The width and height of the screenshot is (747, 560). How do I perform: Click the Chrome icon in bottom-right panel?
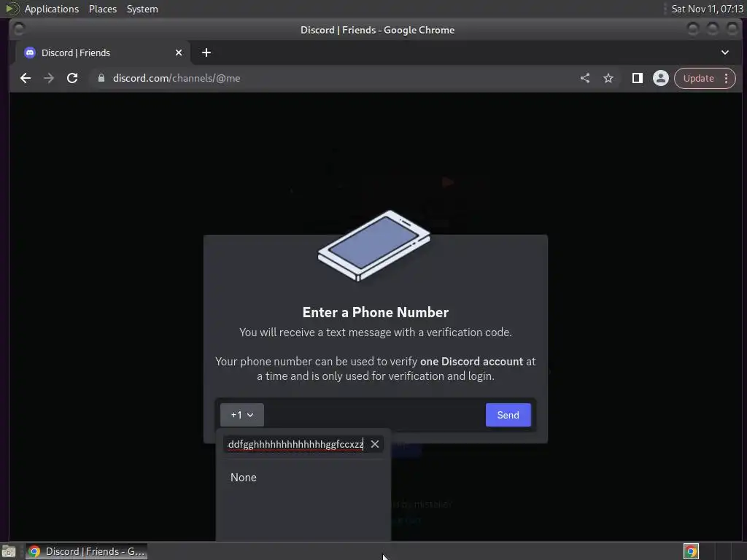coord(691,551)
